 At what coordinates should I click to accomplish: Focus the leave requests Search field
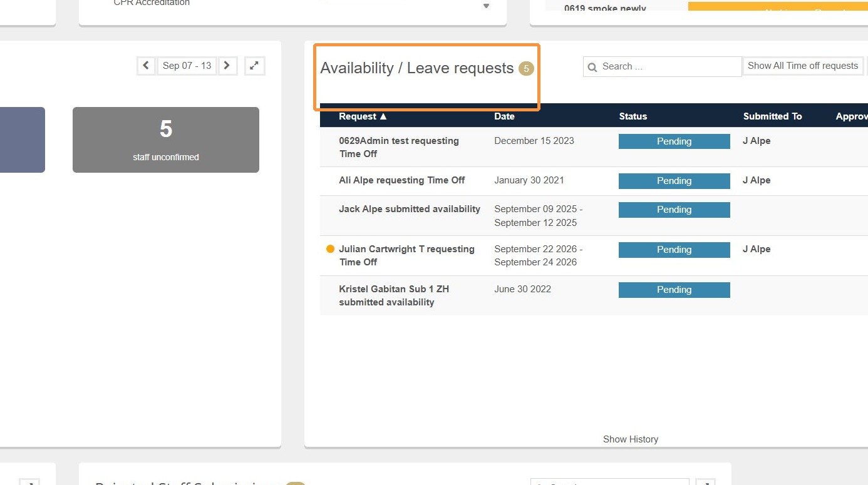point(663,66)
